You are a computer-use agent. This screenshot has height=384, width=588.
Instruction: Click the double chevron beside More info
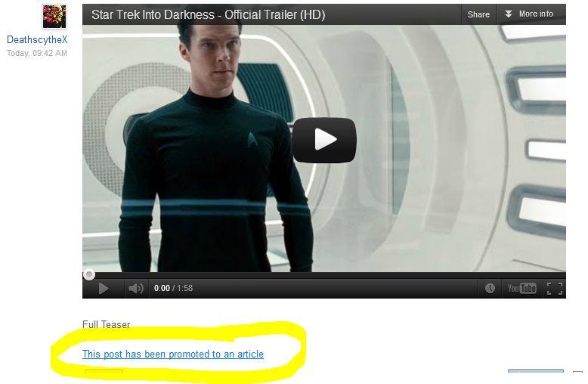(x=508, y=14)
